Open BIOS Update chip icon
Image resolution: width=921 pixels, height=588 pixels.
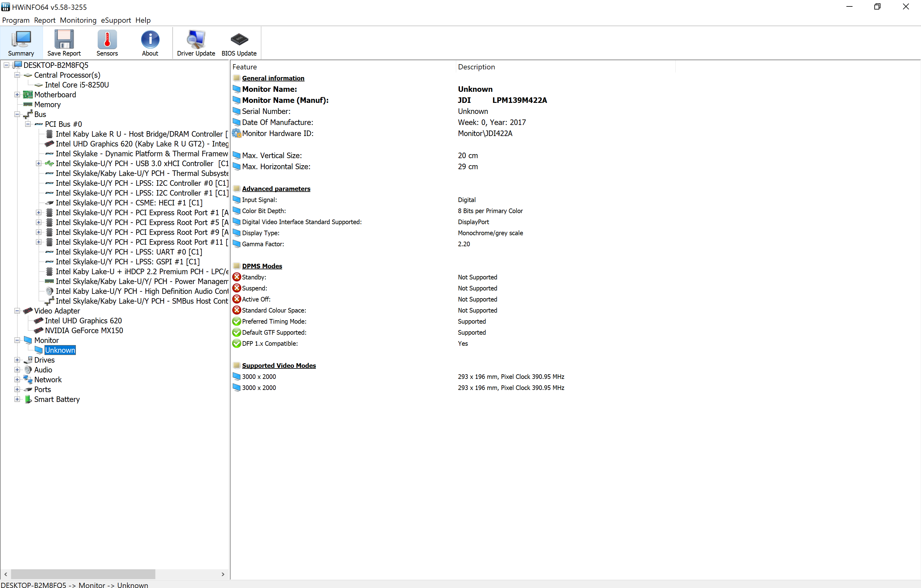239,39
